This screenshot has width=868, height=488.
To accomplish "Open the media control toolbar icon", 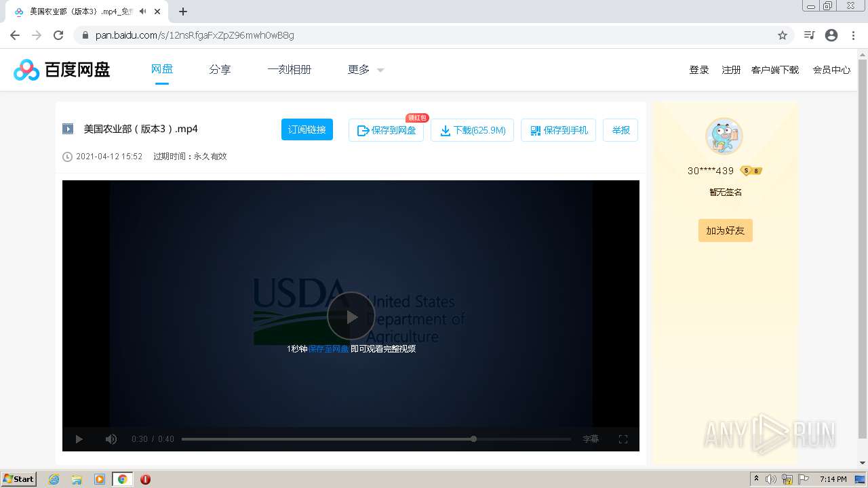I will [809, 35].
